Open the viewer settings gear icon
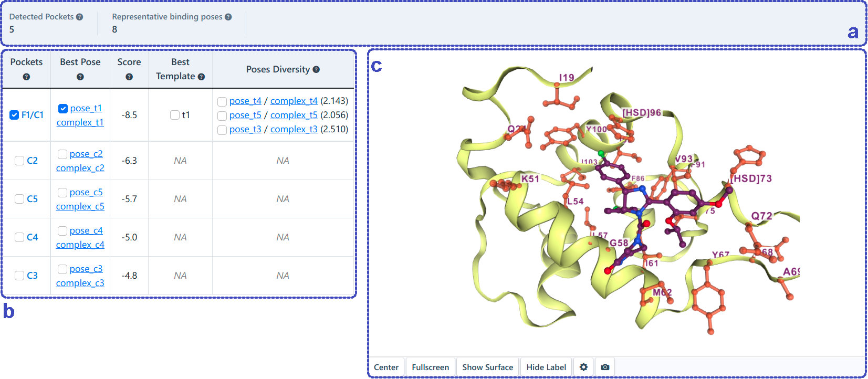The height and width of the screenshot is (379, 868). (x=583, y=367)
